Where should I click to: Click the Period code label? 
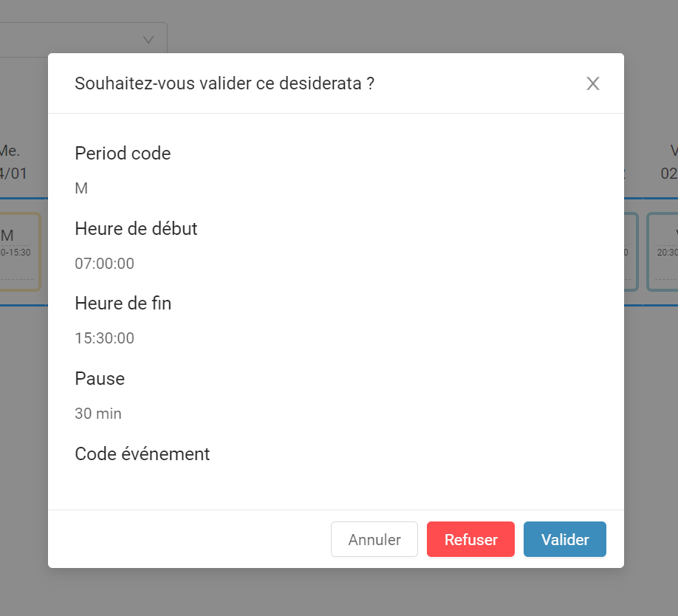[123, 154]
